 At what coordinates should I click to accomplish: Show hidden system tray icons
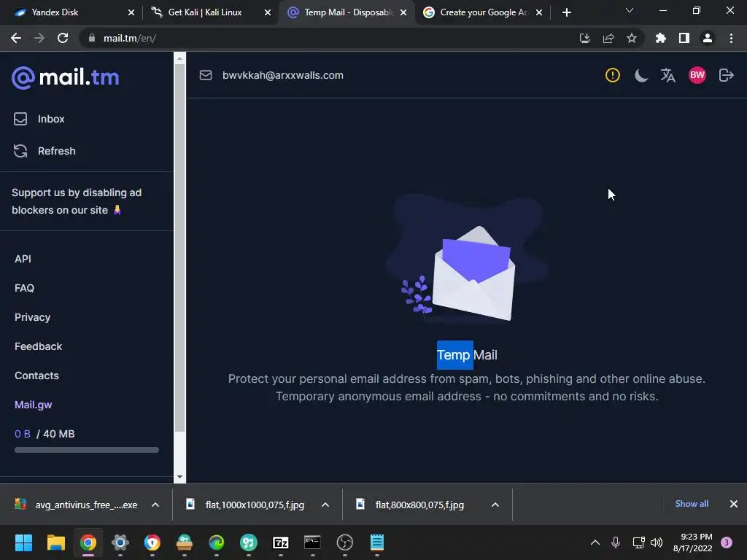(x=595, y=542)
